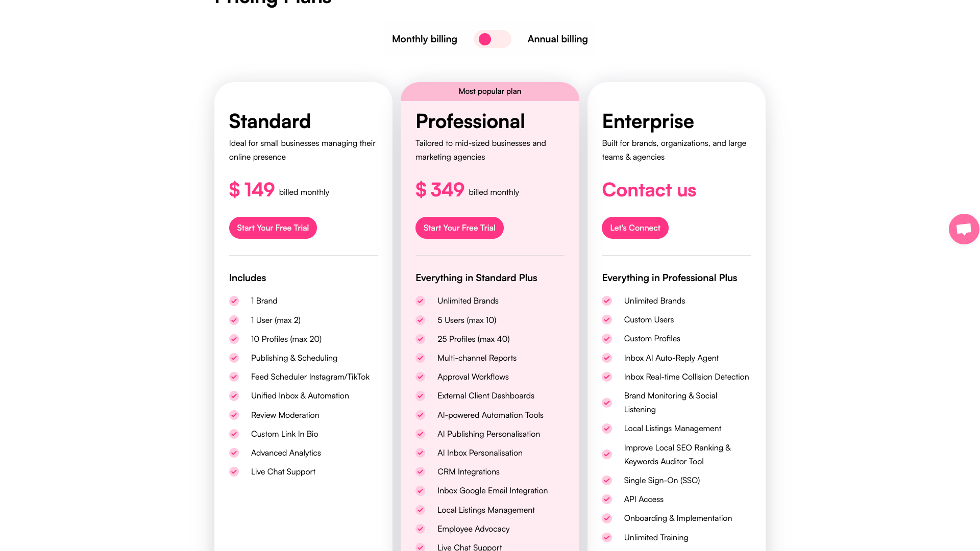
Task: Select Annual billing option
Action: pos(557,39)
